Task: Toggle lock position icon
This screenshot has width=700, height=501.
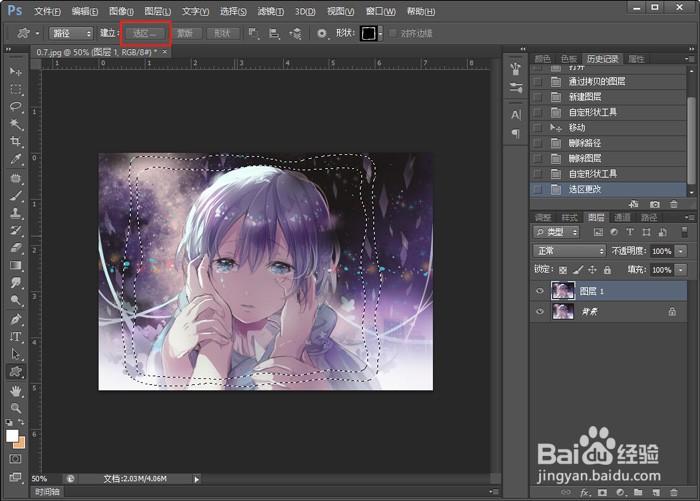Action: point(592,270)
